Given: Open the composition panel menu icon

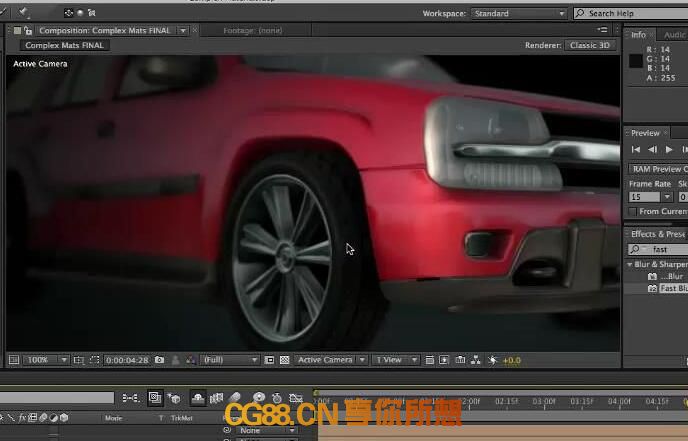Looking at the screenshot, I should click(x=602, y=30).
